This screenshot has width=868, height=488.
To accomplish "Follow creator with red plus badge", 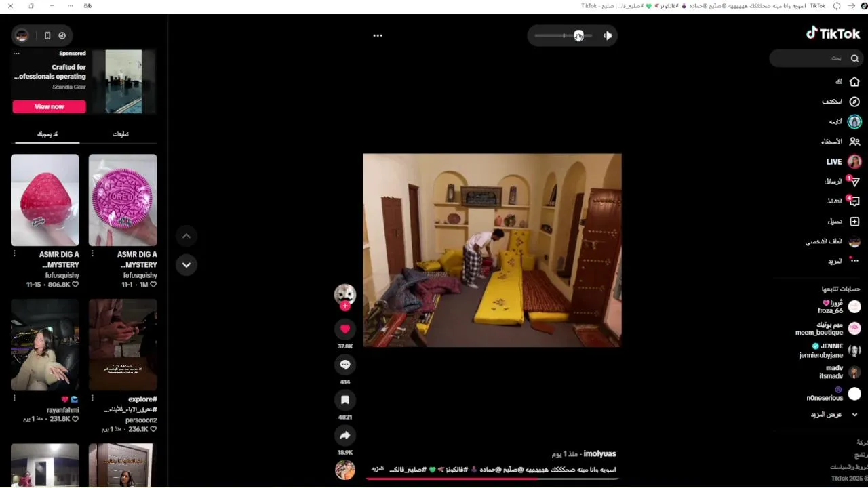I will point(345,306).
